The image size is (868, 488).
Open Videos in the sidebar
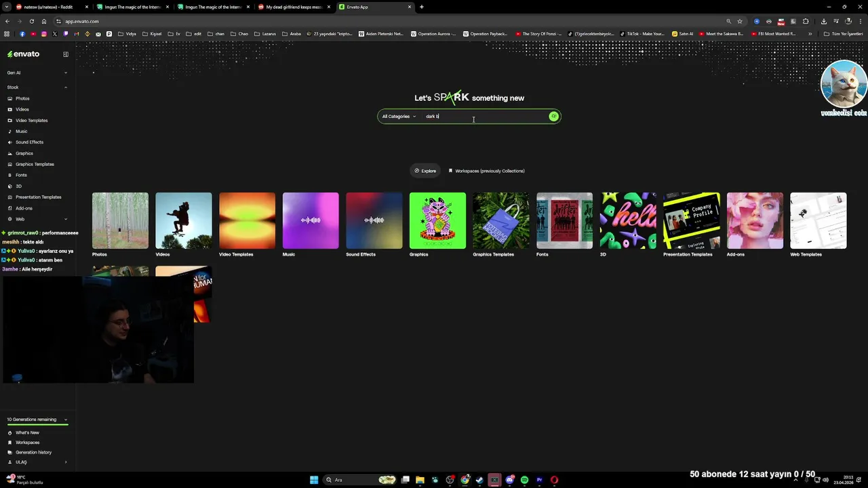coord(18,109)
